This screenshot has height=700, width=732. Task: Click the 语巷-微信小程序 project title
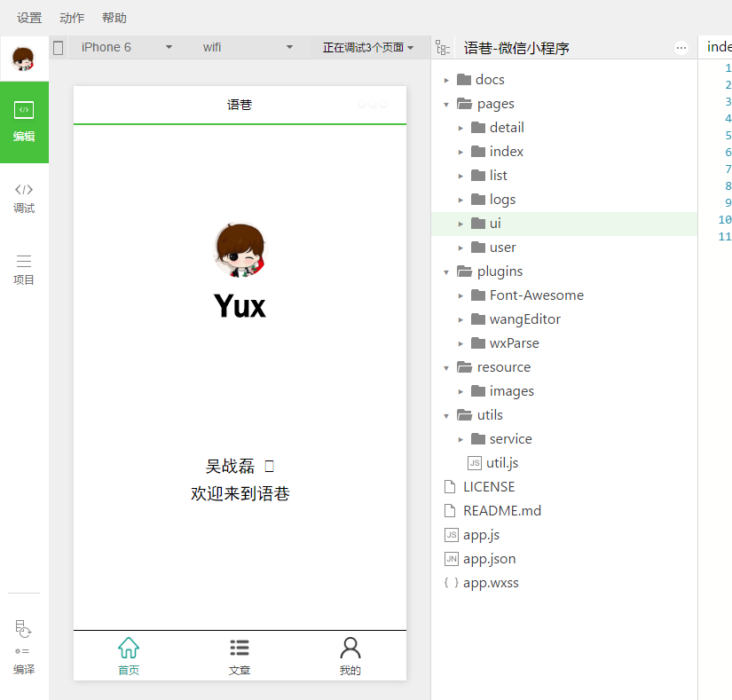click(x=516, y=48)
